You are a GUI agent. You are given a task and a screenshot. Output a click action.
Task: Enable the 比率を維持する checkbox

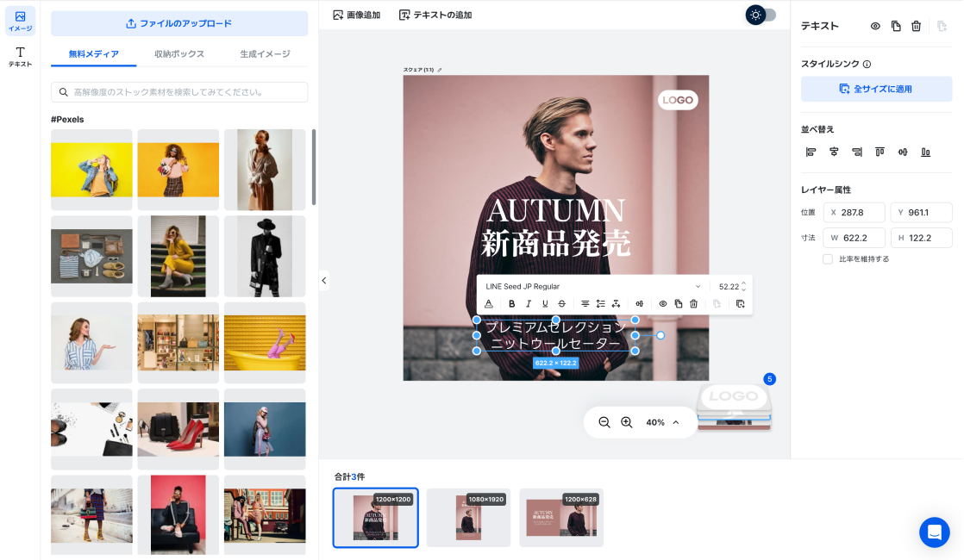[828, 259]
